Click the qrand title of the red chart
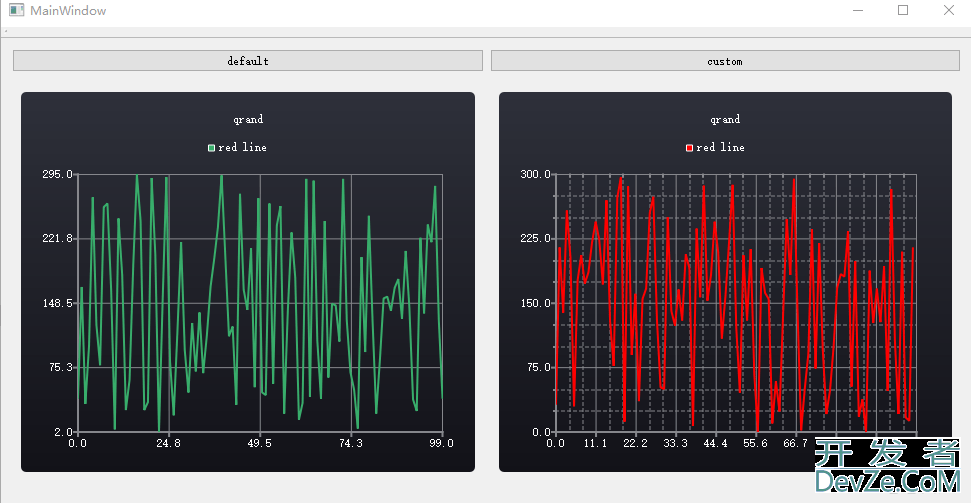Viewport: 971px width, 503px height. click(x=725, y=120)
